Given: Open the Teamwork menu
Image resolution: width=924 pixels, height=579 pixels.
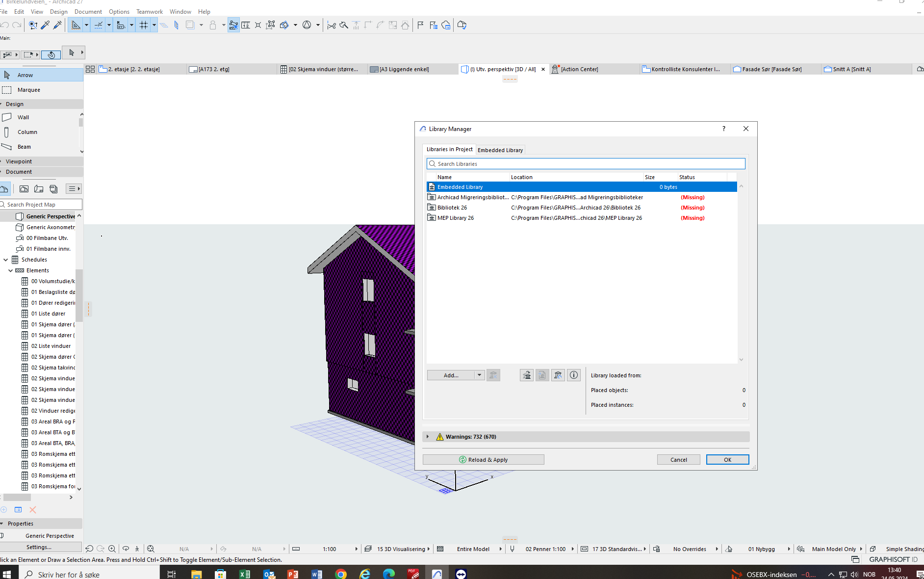Looking at the screenshot, I should click(x=149, y=11).
